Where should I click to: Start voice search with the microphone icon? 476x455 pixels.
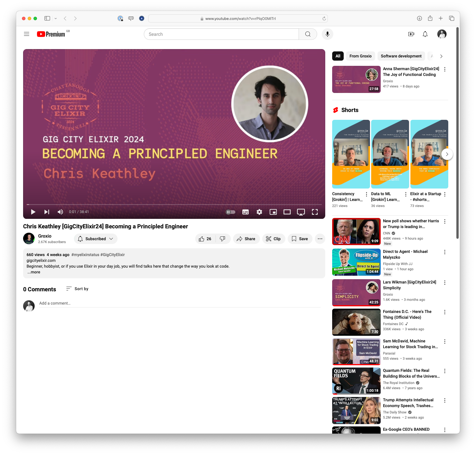click(327, 34)
